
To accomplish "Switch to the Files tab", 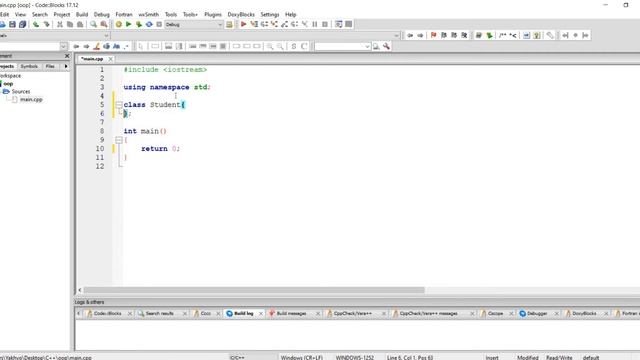I will point(50,66).
